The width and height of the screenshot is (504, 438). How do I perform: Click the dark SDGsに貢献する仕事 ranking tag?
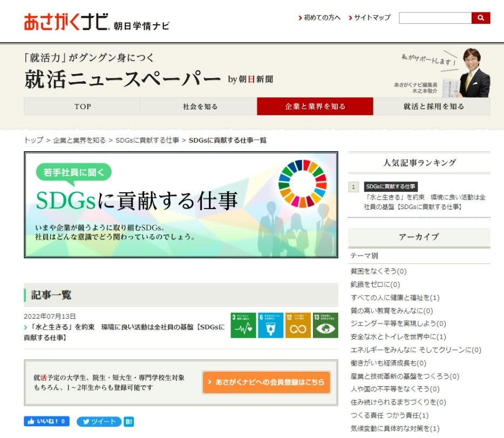pos(391,186)
